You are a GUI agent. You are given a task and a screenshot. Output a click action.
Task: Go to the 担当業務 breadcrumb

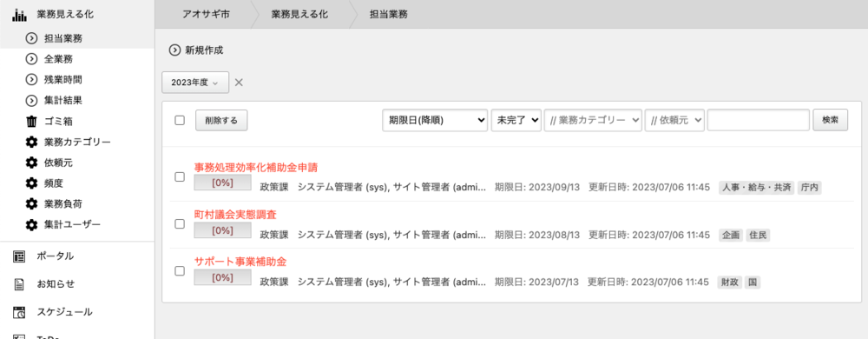389,15
